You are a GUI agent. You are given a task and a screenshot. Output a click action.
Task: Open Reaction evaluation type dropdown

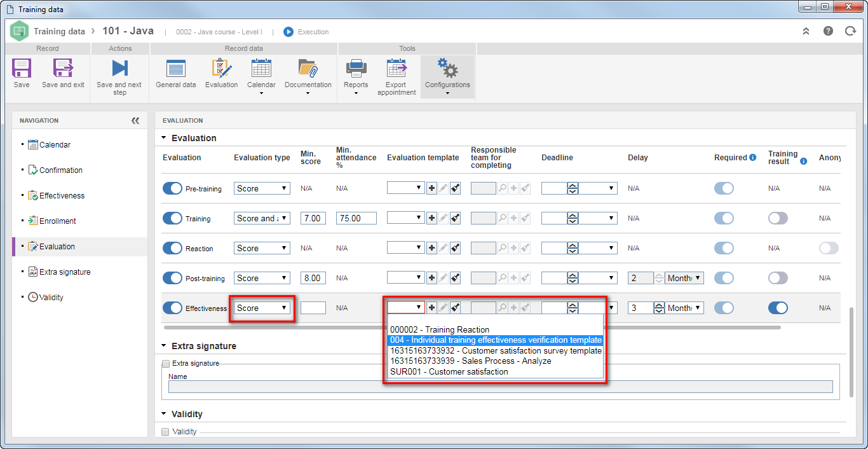tap(262, 248)
